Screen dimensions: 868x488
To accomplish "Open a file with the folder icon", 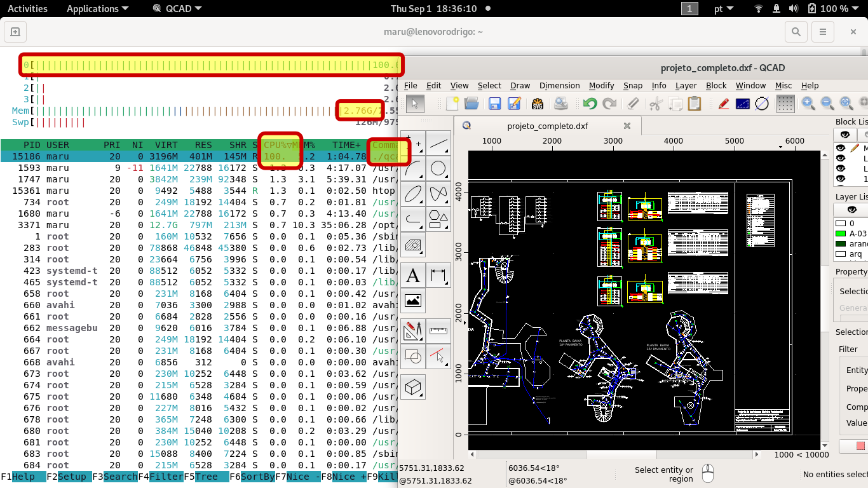I will 471,103.
